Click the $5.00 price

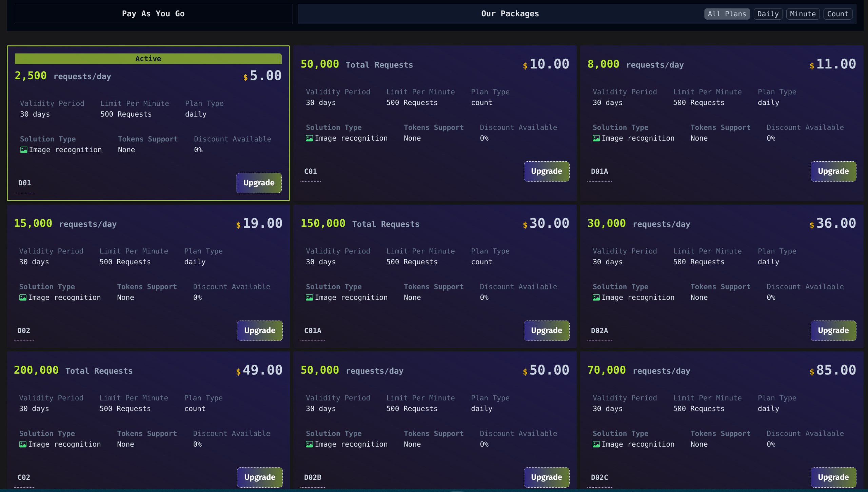[x=262, y=76]
